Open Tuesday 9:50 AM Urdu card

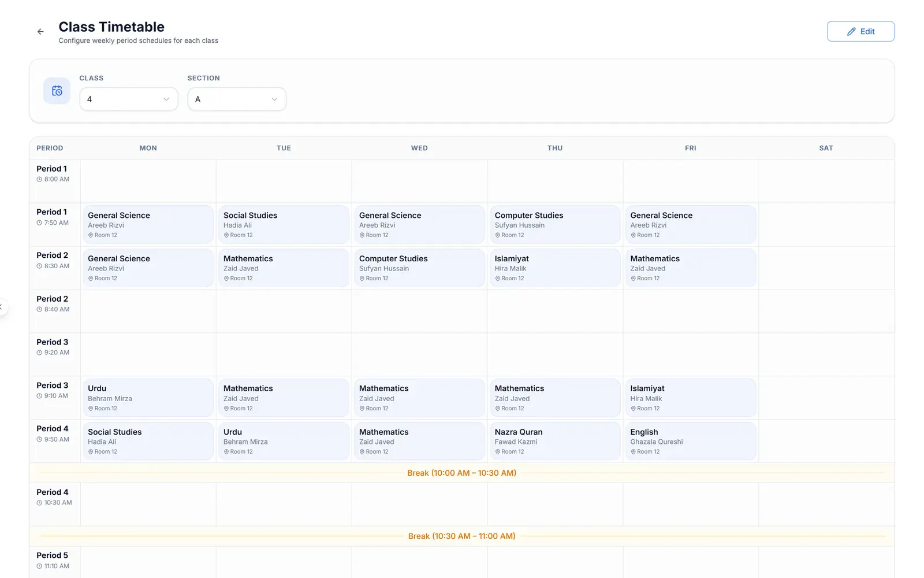pos(284,442)
